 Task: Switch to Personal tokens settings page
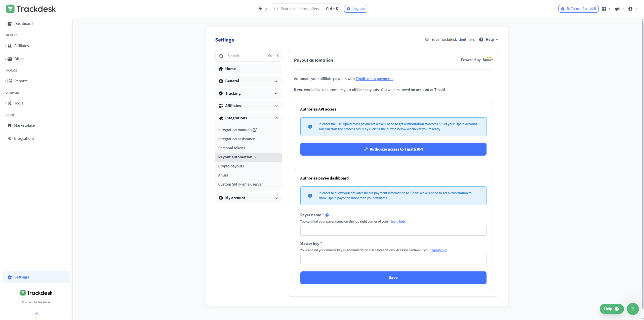(x=231, y=148)
